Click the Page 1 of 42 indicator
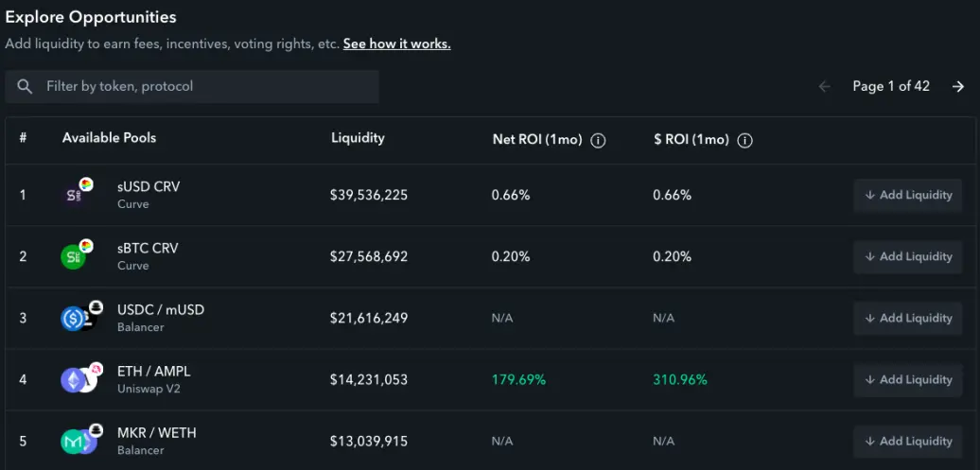The width and height of the screenshot is (980, 470). (x=891, y=86)
